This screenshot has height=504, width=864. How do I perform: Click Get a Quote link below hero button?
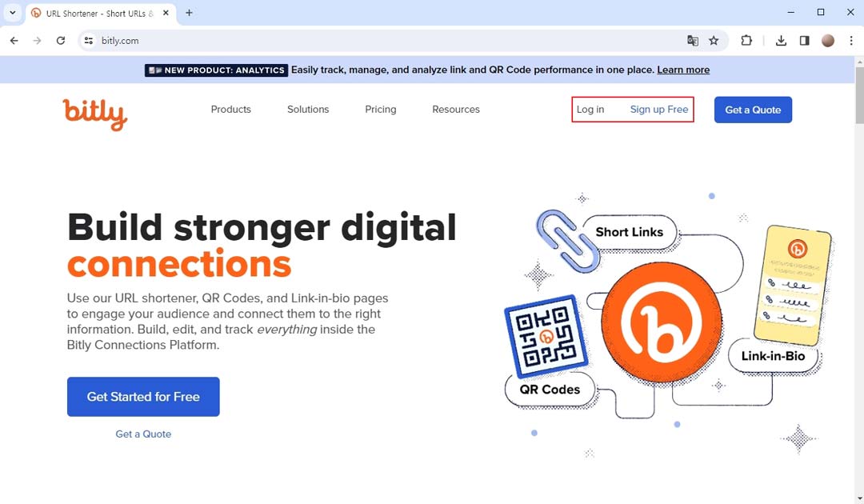point(143,434)
